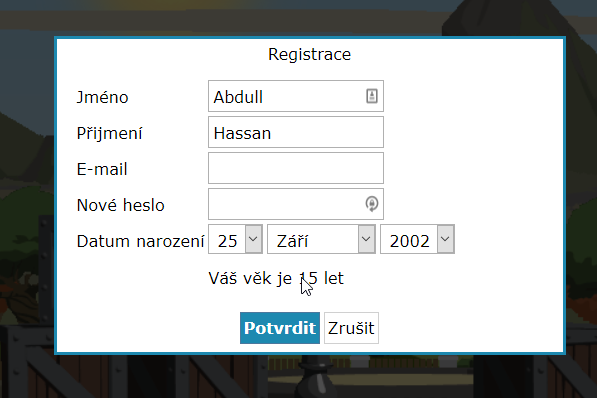Open the year dropdown showing 2002

[x=417, y=239]
